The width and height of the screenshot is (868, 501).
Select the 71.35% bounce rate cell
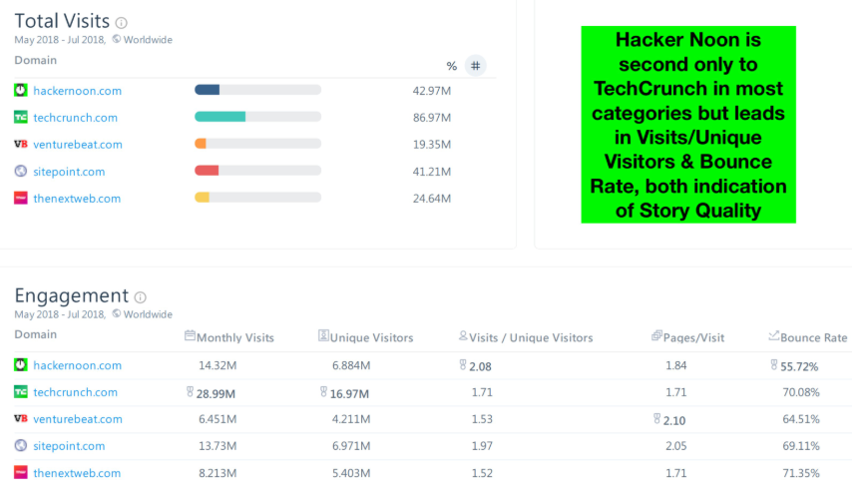coord(801,473)
